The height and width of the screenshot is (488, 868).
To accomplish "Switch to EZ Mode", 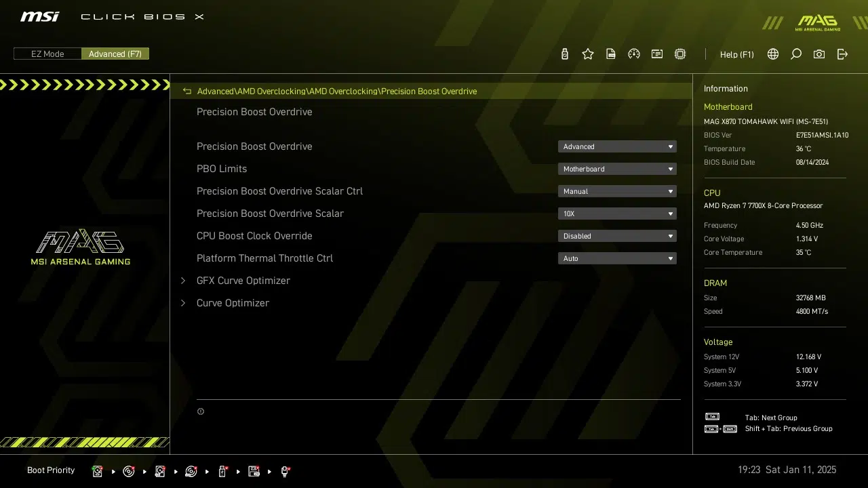I will click(x=47, y=54).
